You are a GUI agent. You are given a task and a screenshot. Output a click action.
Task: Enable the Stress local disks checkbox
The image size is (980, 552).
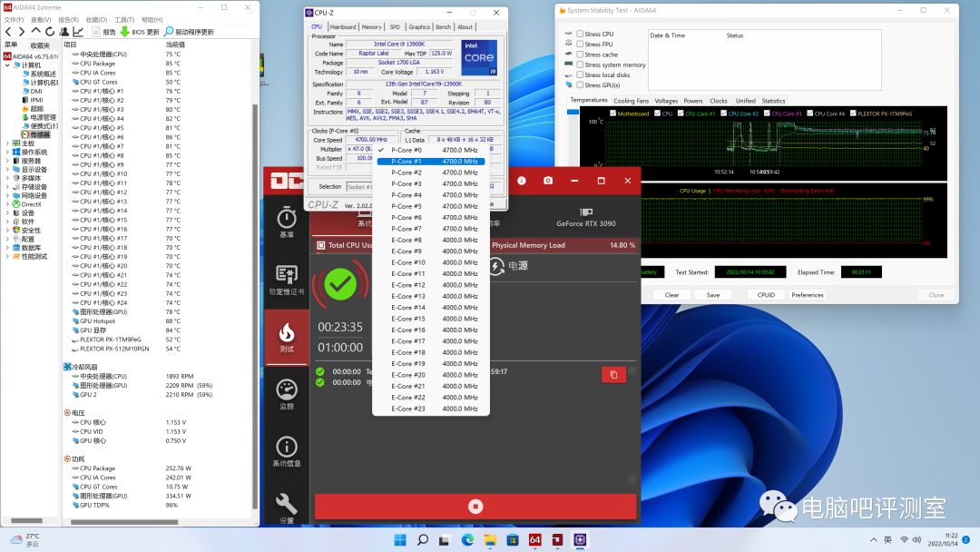click(580, 74)
